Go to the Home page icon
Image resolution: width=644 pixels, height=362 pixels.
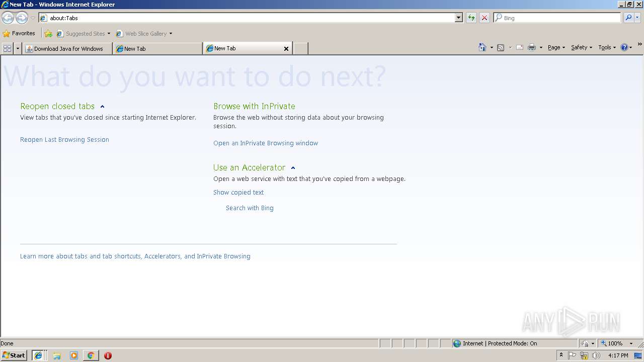tap(482, 47)
